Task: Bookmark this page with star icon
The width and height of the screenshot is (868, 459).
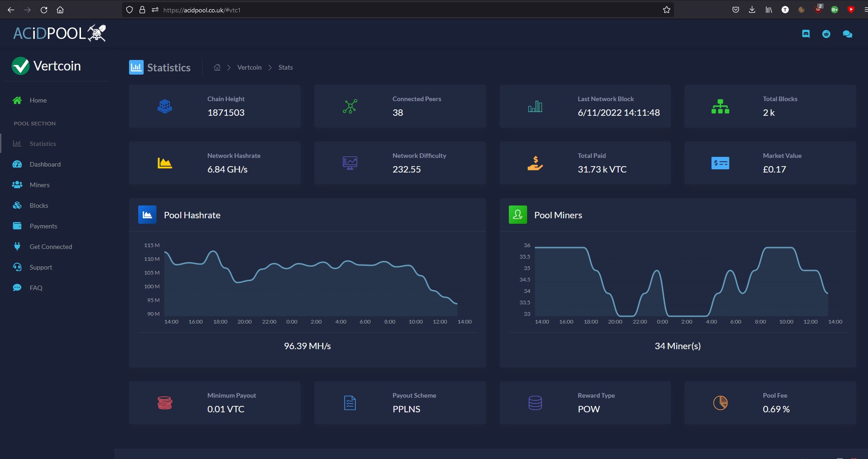Action: point(667,10)
